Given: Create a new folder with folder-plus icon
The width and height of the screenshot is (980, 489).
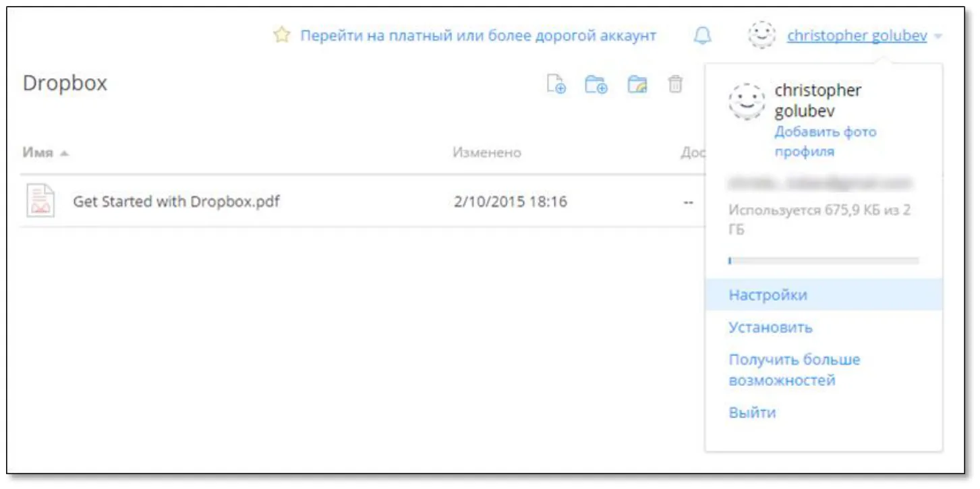Looking at the screenshot, I should 596,84.
